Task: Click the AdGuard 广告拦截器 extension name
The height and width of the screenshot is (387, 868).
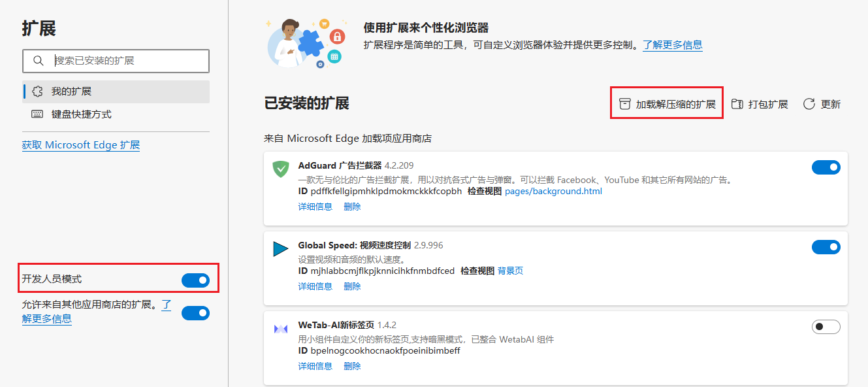Action: (340, 165)
